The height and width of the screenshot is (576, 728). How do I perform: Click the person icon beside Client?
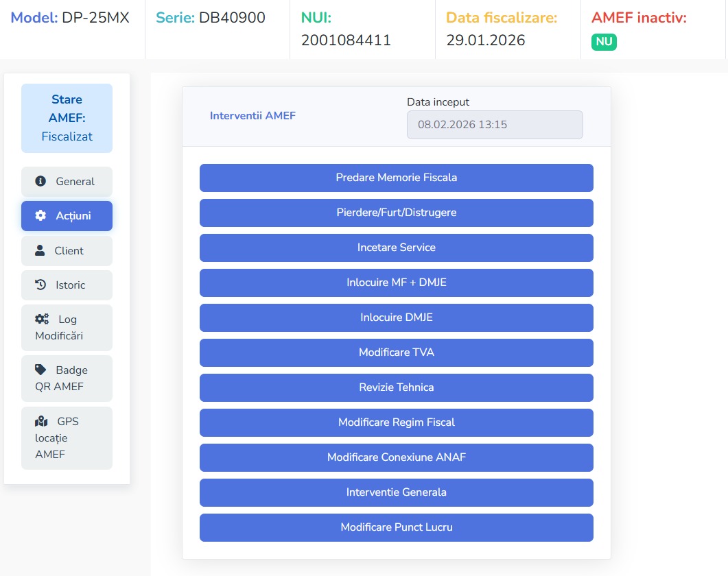[40, 250]
